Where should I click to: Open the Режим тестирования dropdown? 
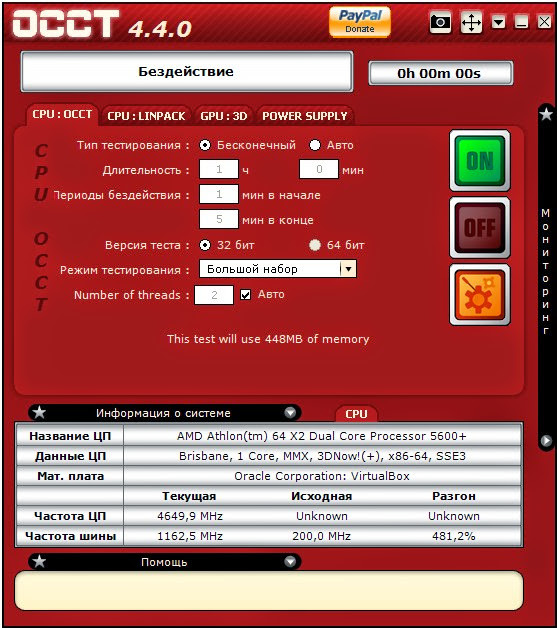[x=348, y=269]
